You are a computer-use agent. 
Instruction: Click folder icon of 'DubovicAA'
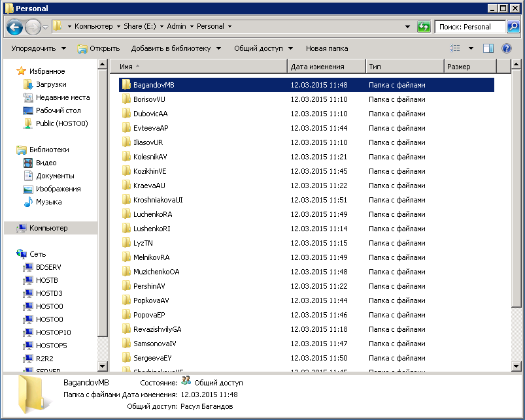126,114
